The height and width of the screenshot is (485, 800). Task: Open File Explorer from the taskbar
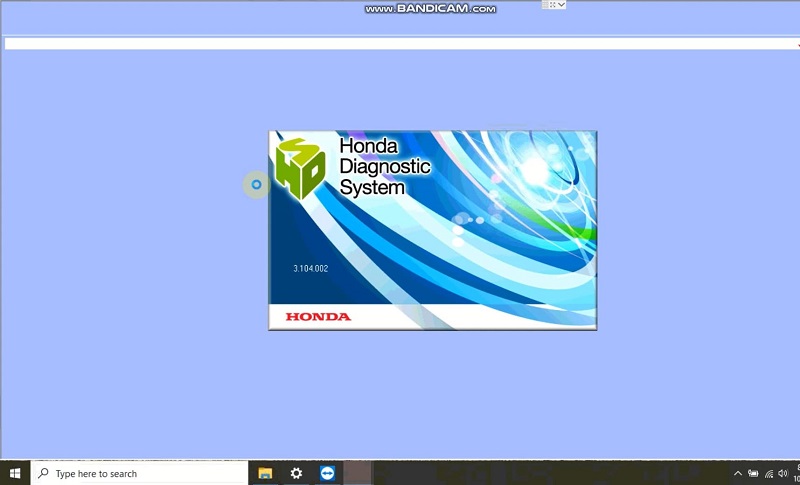pos(265,473)
